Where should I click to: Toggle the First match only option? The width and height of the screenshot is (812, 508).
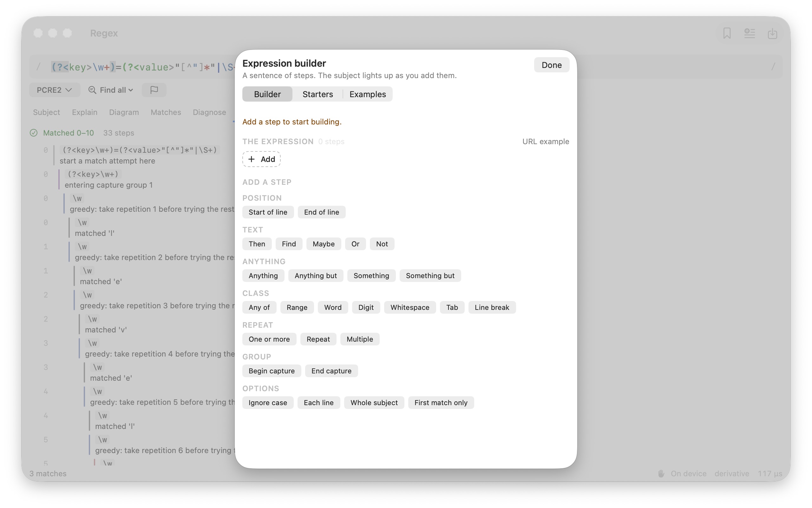[x=441, y=403]
